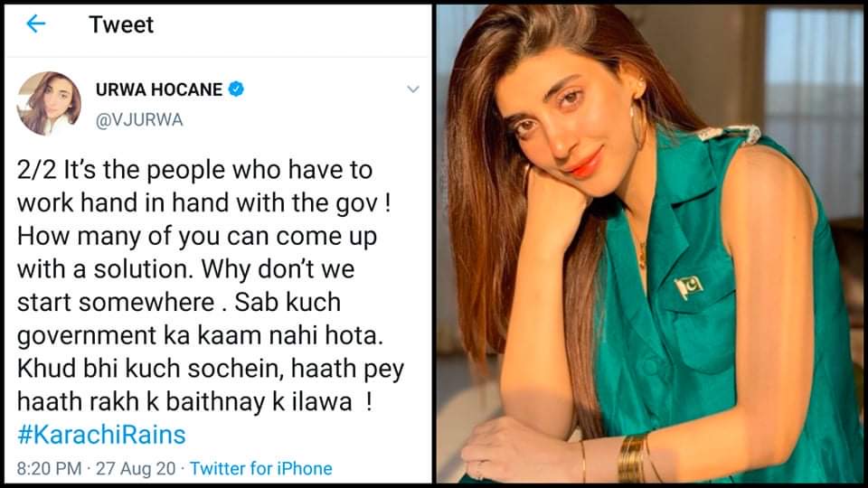Go back using the blue arrow
Viewport: 868px width, 488px height.
click(x=36, y=23)
